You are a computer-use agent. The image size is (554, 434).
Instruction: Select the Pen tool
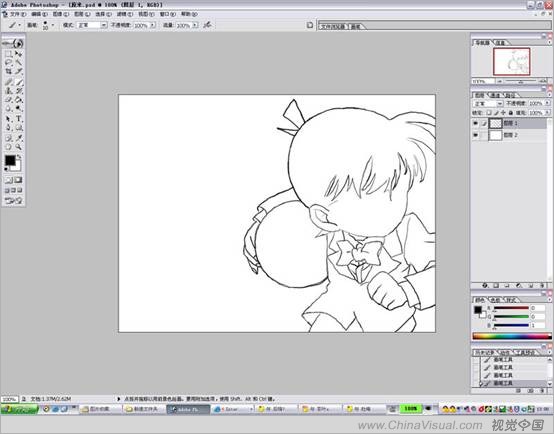8,127
